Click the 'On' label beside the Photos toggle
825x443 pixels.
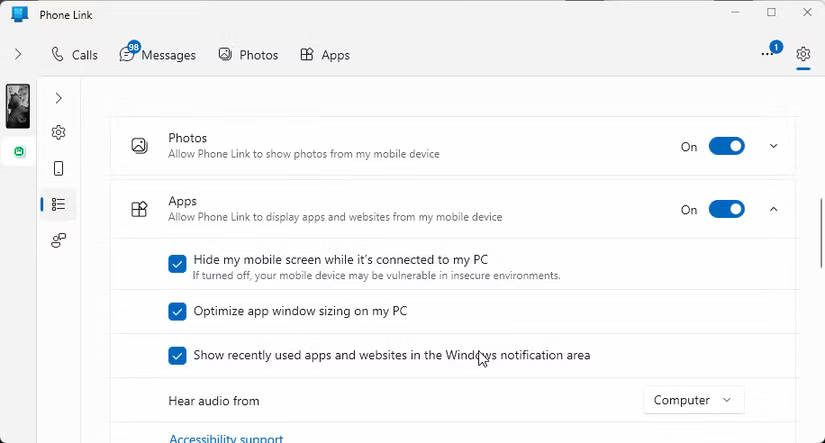(689, 147)
